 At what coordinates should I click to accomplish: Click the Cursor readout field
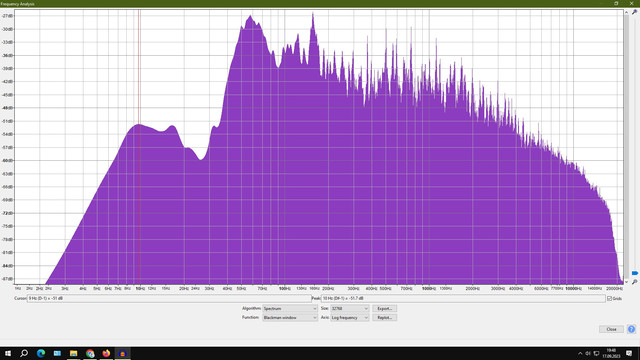[169, 298]
